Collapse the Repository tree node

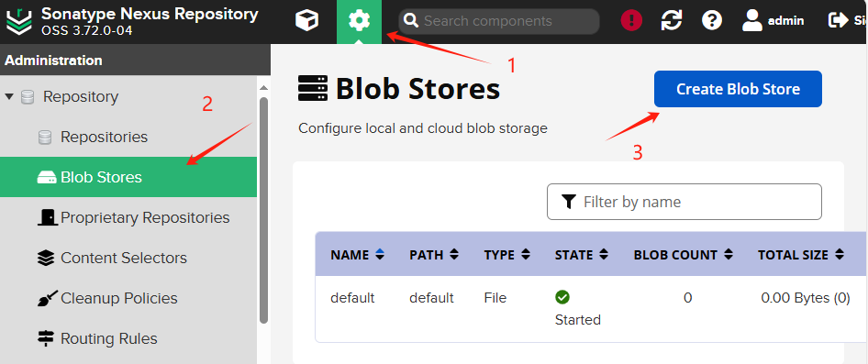pos(9,97)
